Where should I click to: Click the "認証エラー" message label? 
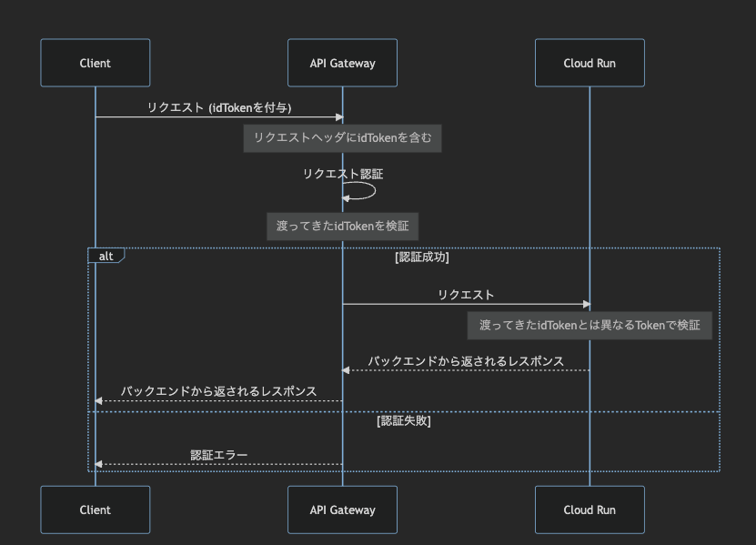(219, 455)
